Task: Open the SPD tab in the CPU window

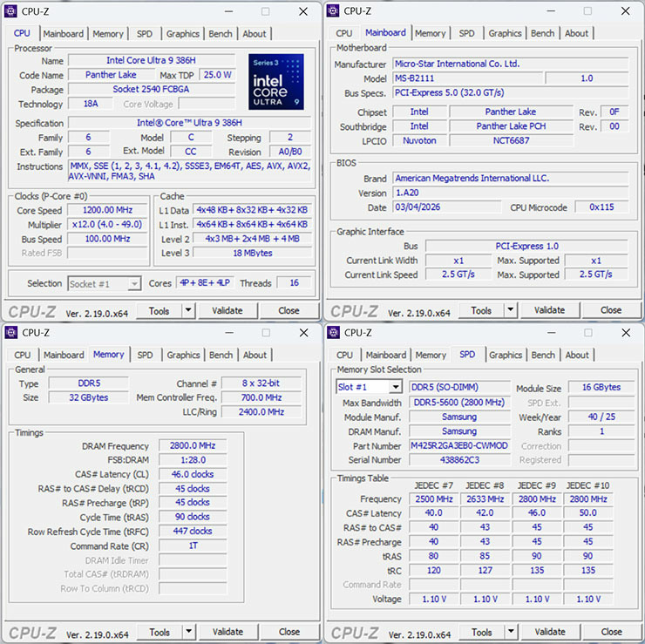Action: (x=145, y=34)
